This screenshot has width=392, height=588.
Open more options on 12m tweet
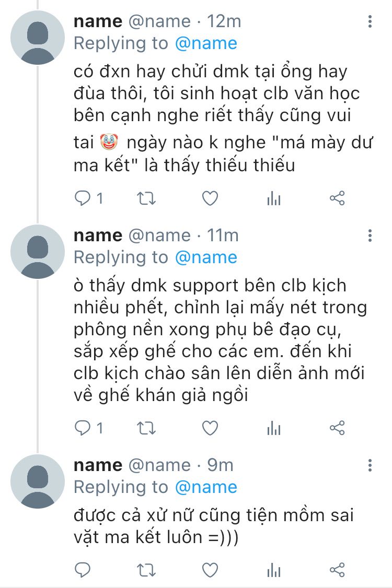click(x=370, y=22)
